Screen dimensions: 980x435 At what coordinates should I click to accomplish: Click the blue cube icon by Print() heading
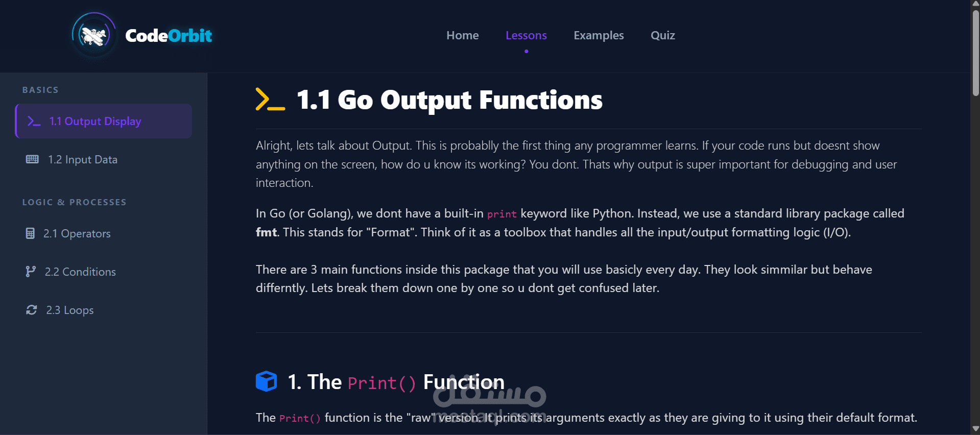[x=266, y=381]
